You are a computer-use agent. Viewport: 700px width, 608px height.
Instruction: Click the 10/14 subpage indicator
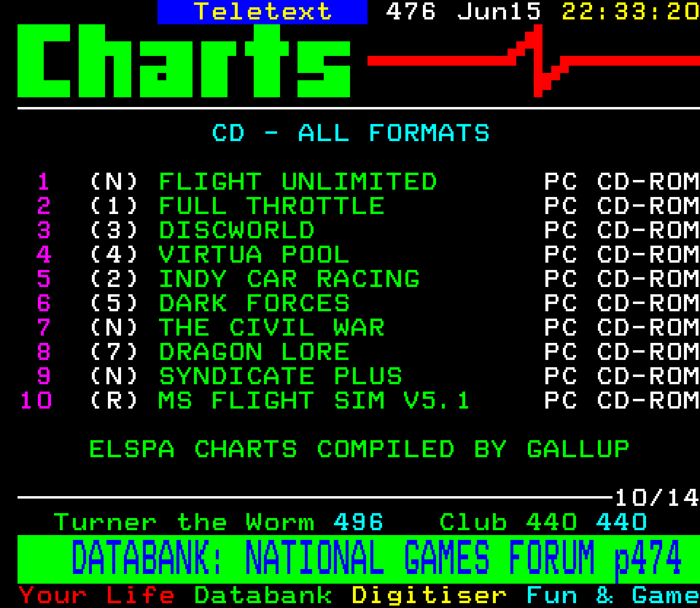coord(657,498)
